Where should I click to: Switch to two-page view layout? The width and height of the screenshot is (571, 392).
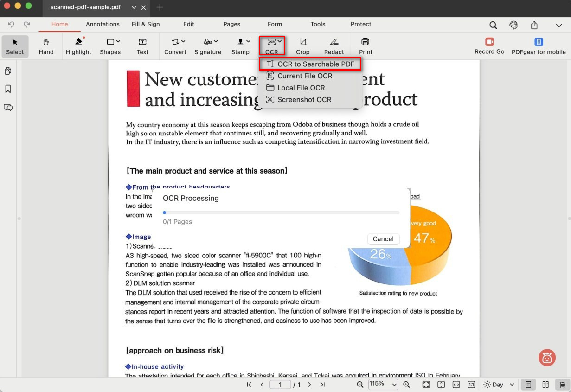tap(545, 385)
